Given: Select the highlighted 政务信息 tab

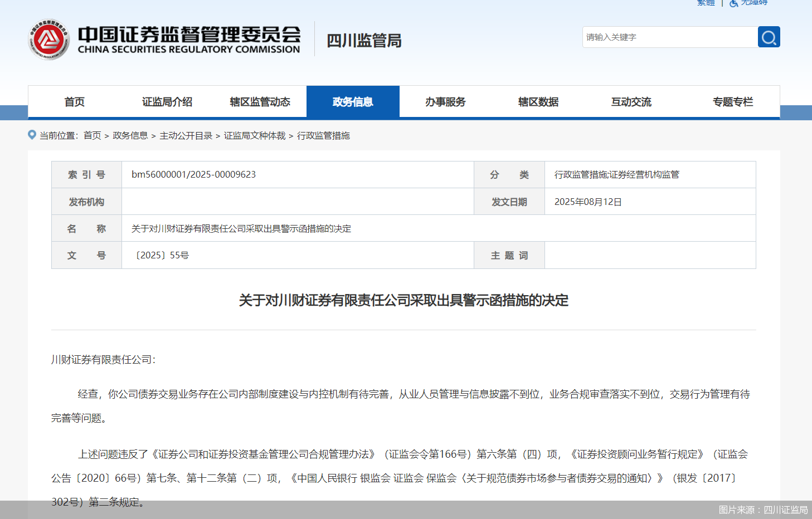Looking at the screenshot, I should 353,101.
